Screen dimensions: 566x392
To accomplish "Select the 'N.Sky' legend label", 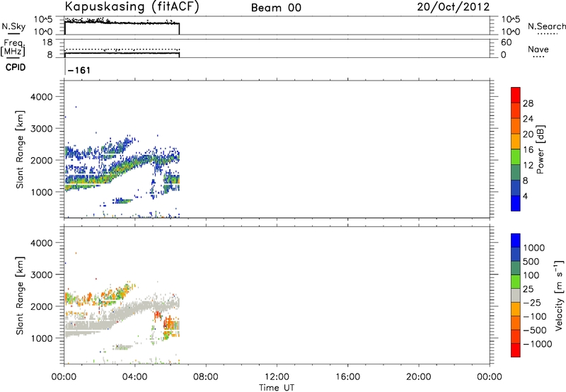I will point(13,26).
